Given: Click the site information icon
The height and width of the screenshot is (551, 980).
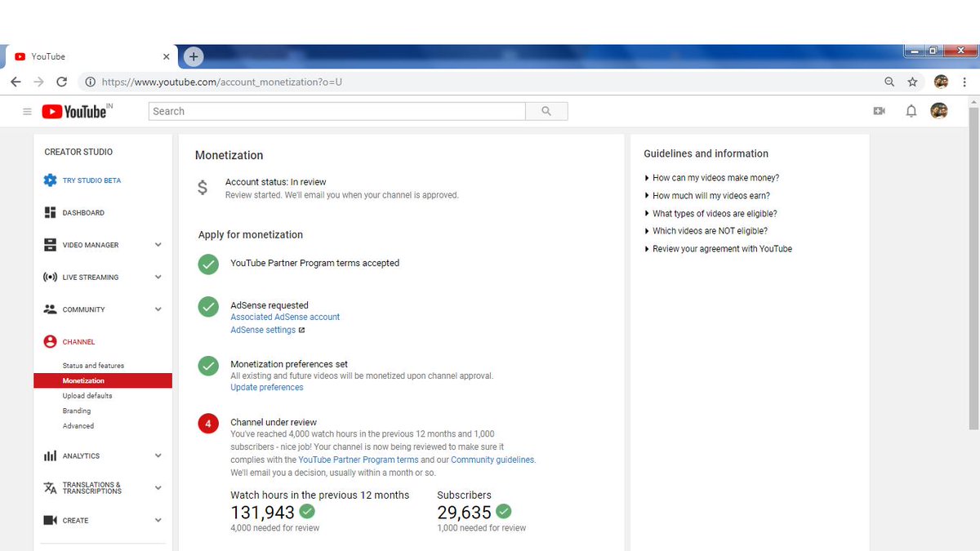Looking at the screenshot, I should [90, 82].
